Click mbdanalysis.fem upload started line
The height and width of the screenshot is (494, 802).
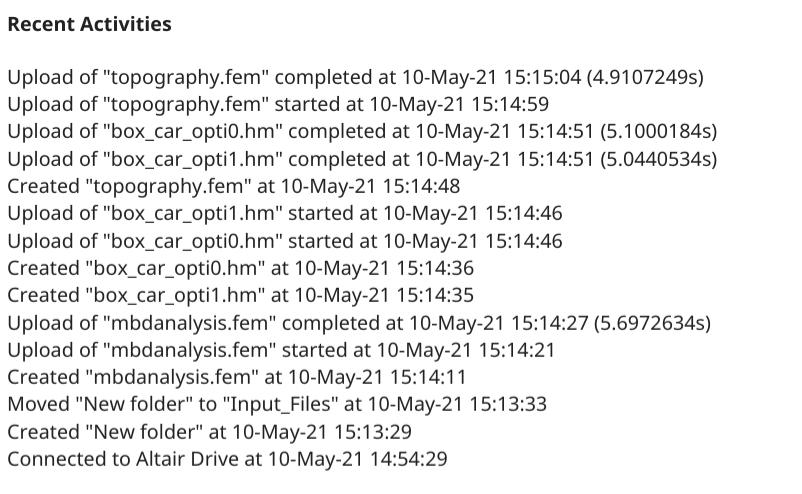[x=281, y=350]
